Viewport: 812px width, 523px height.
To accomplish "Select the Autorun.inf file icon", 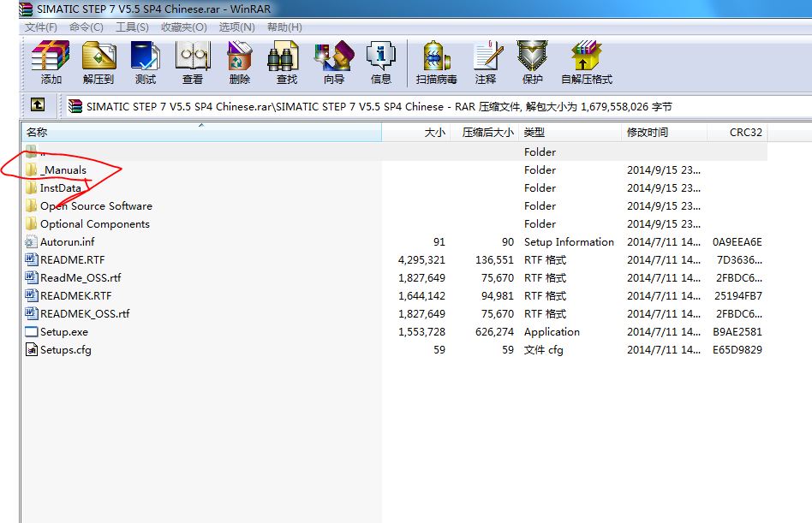I will click(x=31, y=241).
